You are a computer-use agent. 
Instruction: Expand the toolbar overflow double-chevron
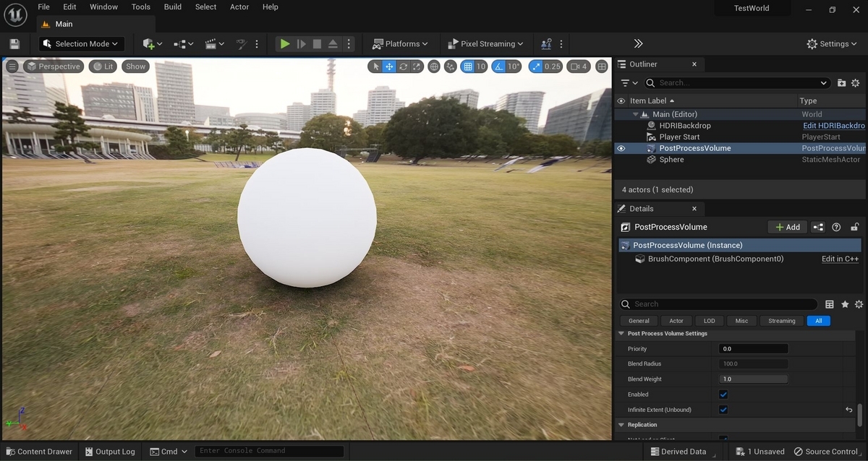click(638, 44)
